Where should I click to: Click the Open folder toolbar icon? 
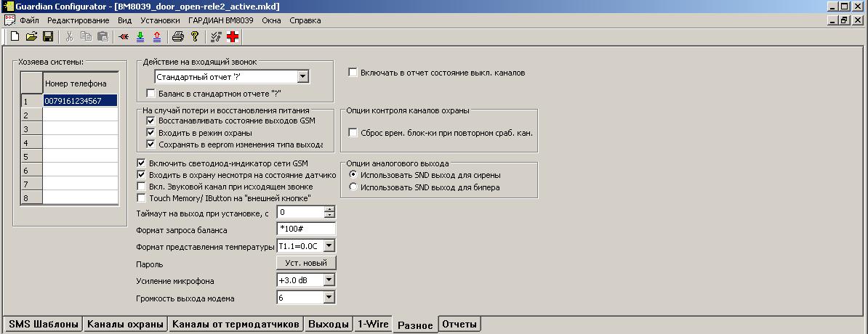tap(31, 36)
